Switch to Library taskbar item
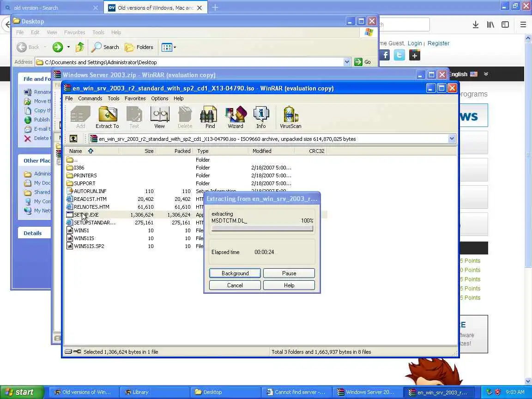The height and width of the screenshot is (399, 532). coord(154,392)
